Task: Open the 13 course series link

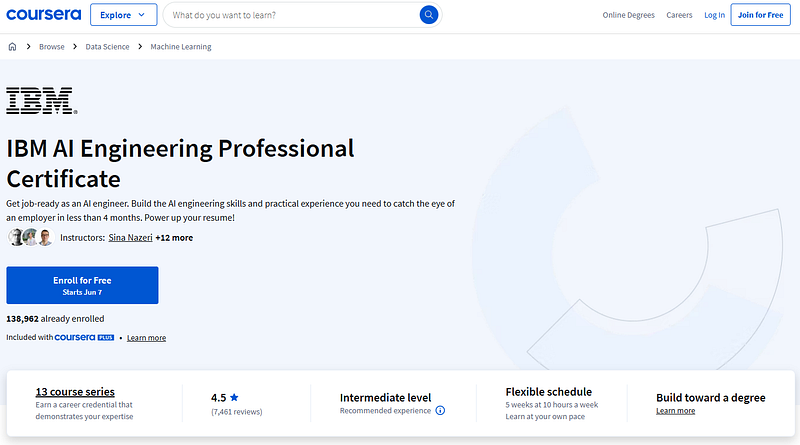Action: pyautogui.click(x=75, y=392)
